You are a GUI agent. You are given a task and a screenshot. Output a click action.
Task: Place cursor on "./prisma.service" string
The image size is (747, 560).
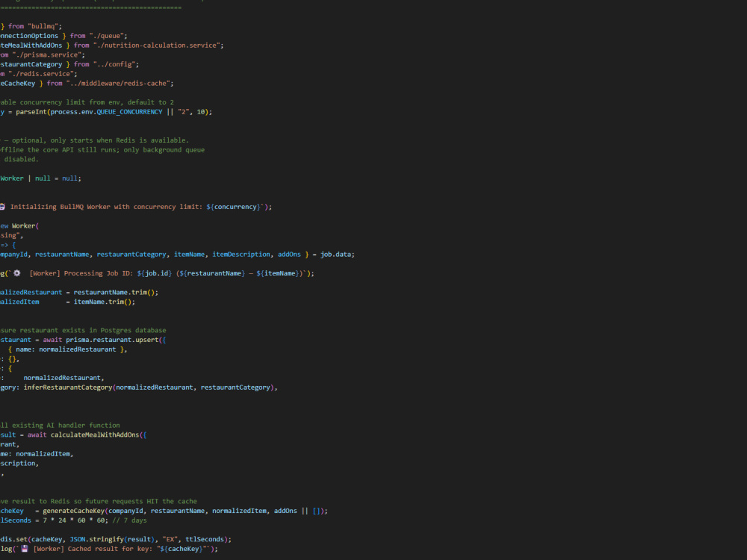[x=46, y=55]
